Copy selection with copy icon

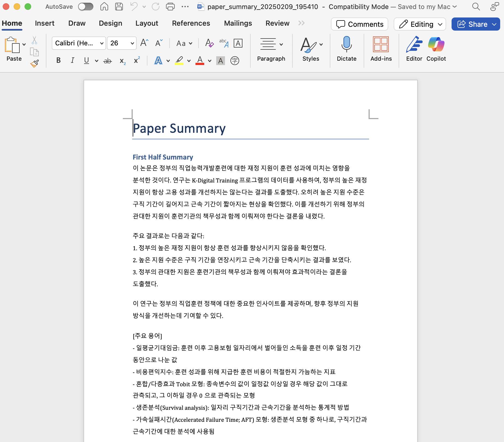34,52
